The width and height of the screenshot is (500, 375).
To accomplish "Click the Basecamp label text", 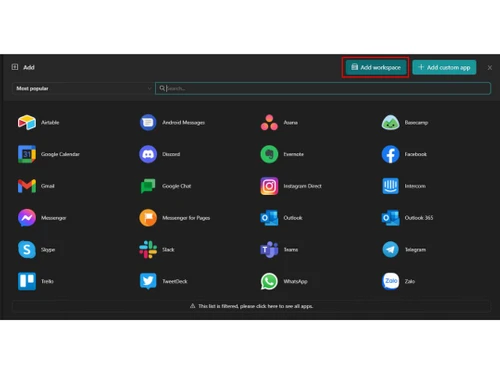I will (416, 122).
